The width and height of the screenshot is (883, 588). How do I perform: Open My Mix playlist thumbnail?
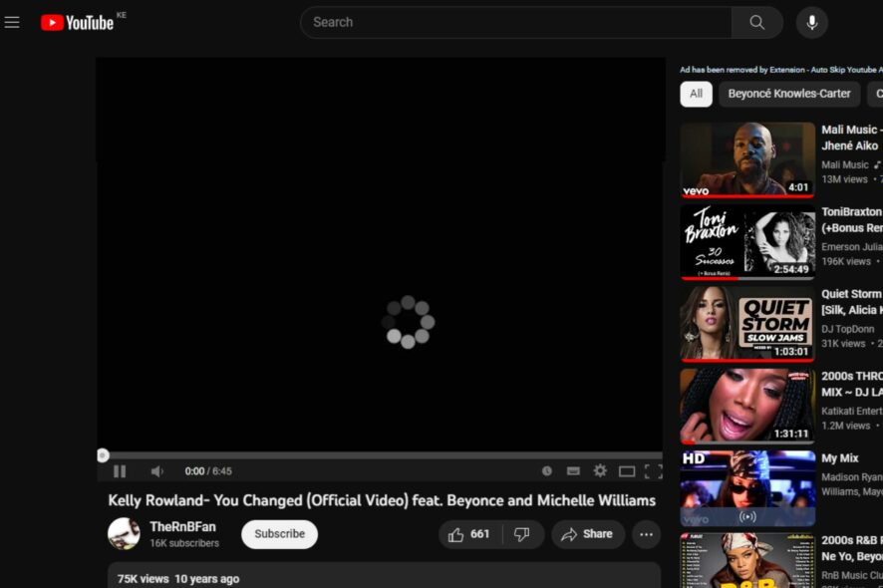pos(747,489)
